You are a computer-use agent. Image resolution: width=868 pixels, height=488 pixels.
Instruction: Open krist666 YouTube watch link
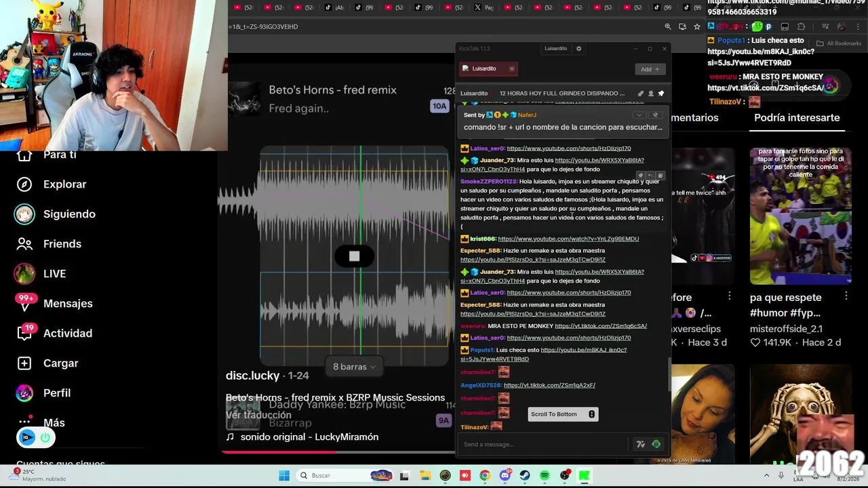point(568,239)
